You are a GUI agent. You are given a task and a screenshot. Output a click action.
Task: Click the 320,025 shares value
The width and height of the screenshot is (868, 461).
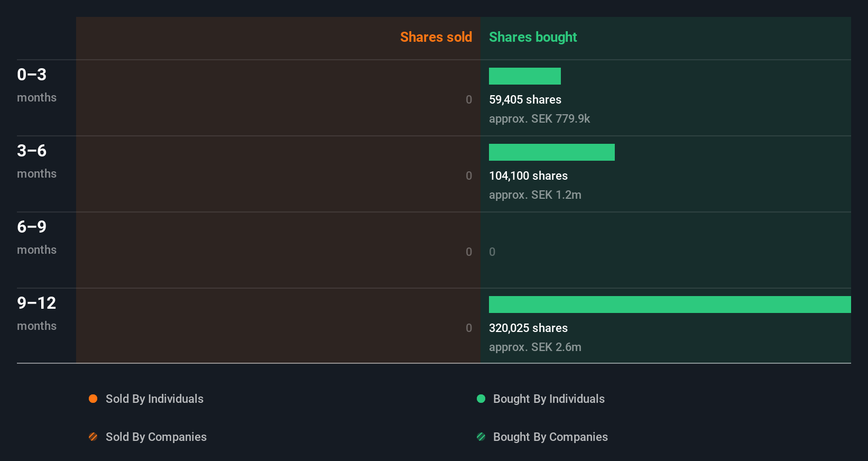pos(528,328)
